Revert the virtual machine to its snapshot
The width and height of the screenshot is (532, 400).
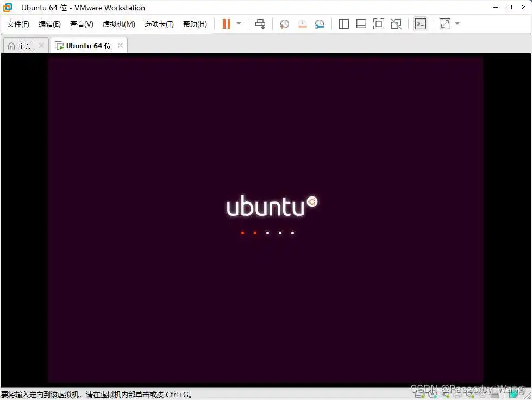(302, 24)
